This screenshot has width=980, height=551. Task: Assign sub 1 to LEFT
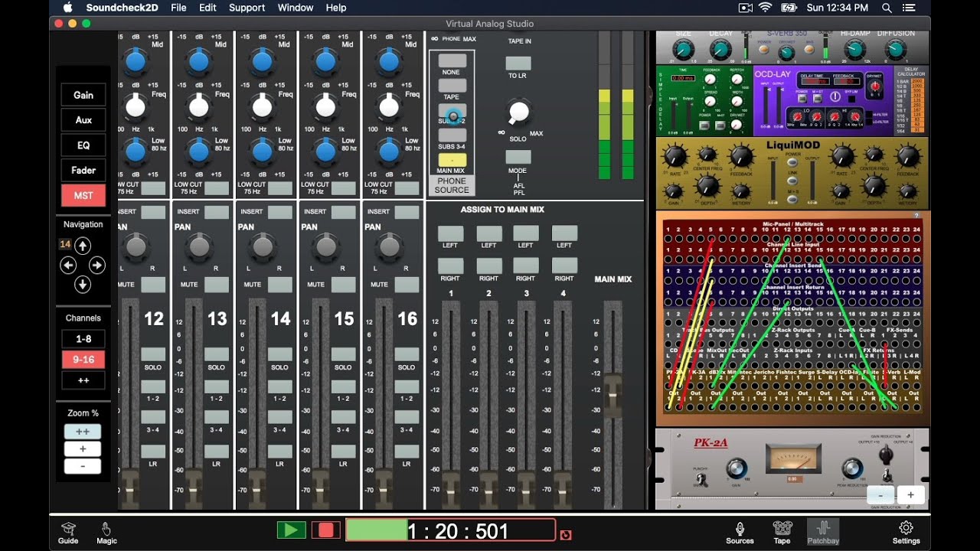[450, 233]
